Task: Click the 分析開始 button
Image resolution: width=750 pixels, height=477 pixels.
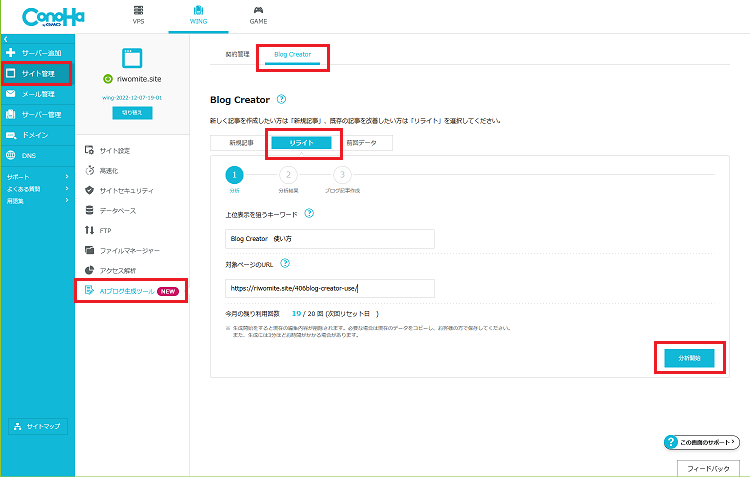Action: coord(689,358)
